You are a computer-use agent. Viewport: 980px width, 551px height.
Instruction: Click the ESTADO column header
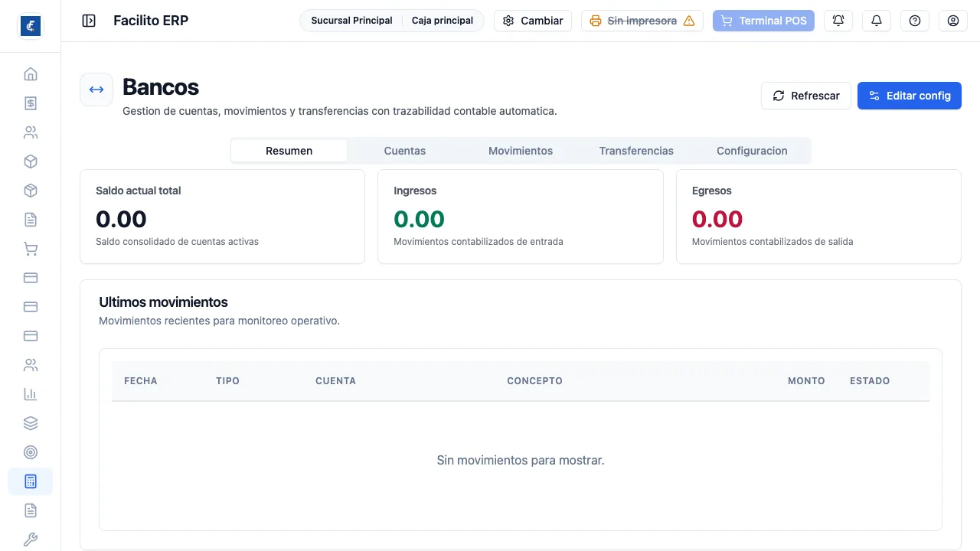click(x=870, y=381)
